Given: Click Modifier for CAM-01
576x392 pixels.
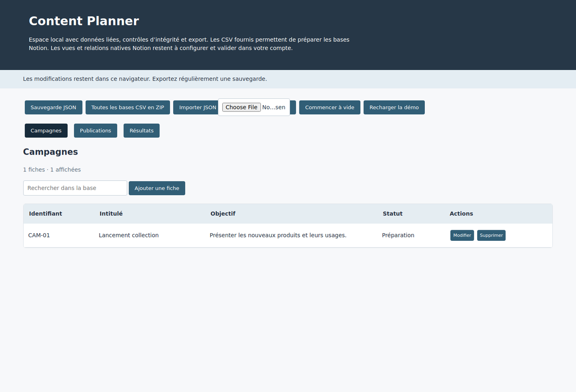Looking at the screenshot, I should pos(462,236).
